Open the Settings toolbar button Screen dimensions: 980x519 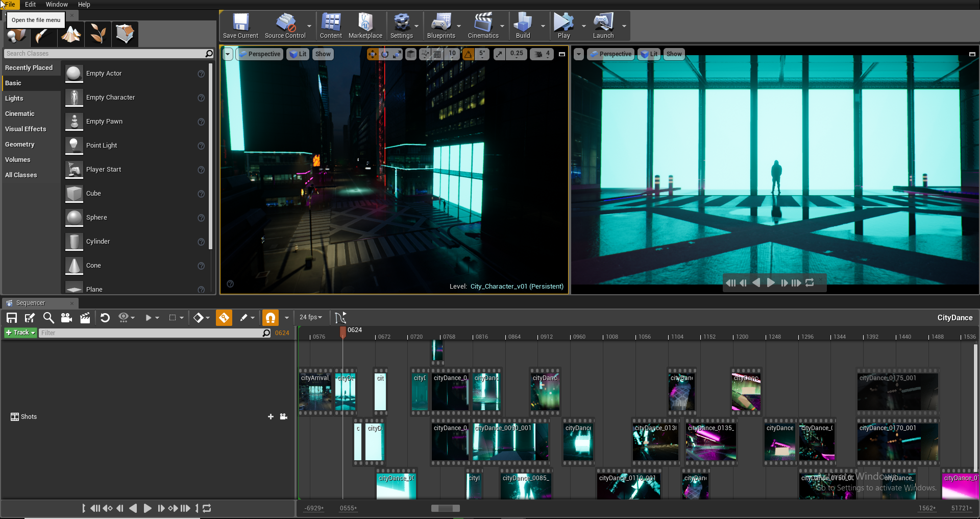(402, 26)
